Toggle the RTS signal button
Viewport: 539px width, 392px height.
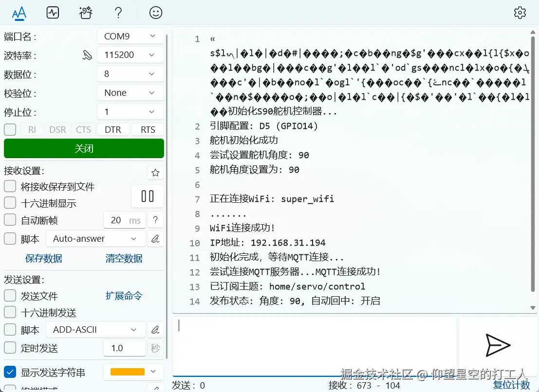[x=148, y=130]
